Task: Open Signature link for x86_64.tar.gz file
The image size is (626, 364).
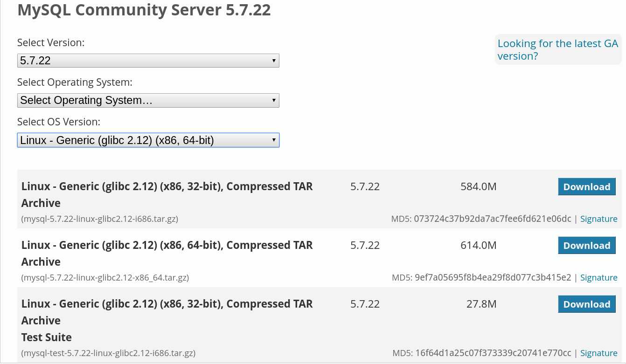Action: (599, 277)
